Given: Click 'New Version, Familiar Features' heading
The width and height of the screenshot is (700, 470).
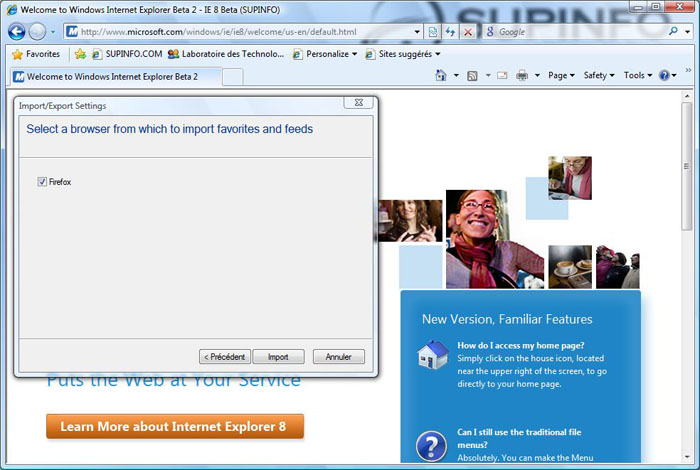Looking at the screenshot, I should (507, 319).
